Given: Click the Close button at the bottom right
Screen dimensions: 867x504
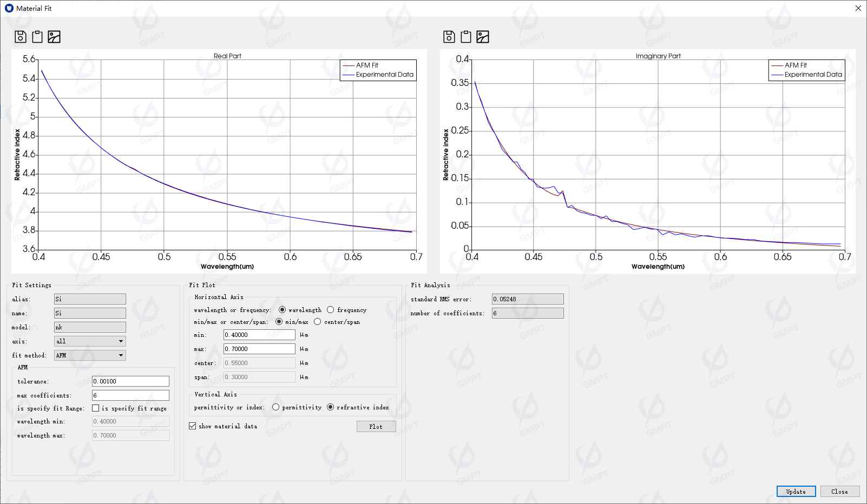Looking at the screenshot, I should pyautogui.click(x=839, y=491).
